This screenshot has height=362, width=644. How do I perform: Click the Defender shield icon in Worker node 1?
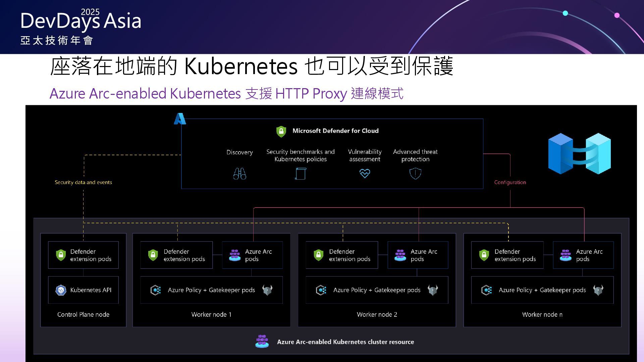click(x=153, y=255)
